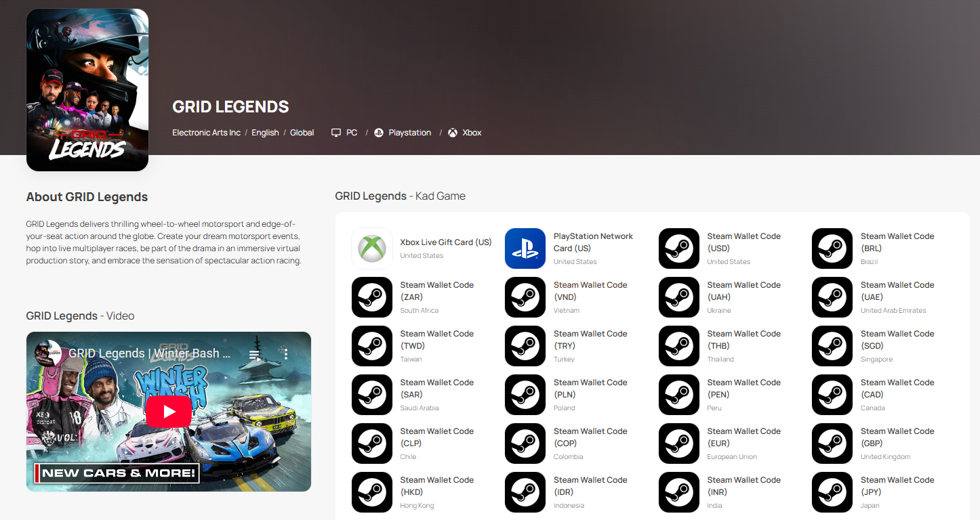980x520 pixels.
Task: Click the Playstation platform label in header
Action: (x=409, y=133)
